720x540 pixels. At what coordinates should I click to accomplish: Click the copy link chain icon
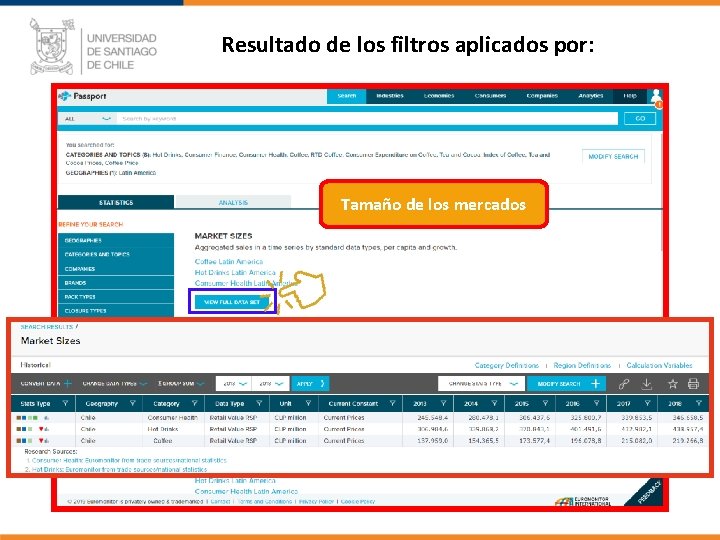pyautogui.click(x=623, y=384)
